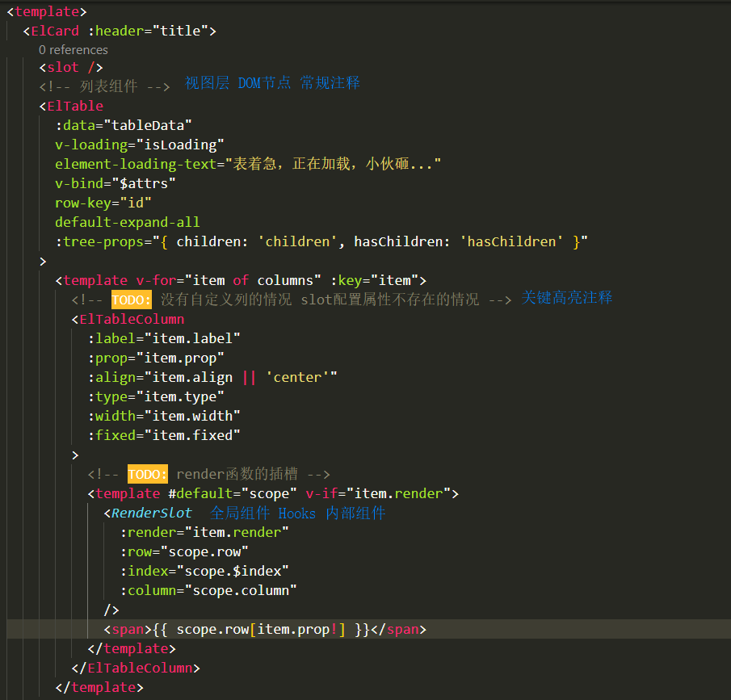Screen dimensions: 731x700
Task: Click the v-bind="$attrs" line
Action: (116, 183)
